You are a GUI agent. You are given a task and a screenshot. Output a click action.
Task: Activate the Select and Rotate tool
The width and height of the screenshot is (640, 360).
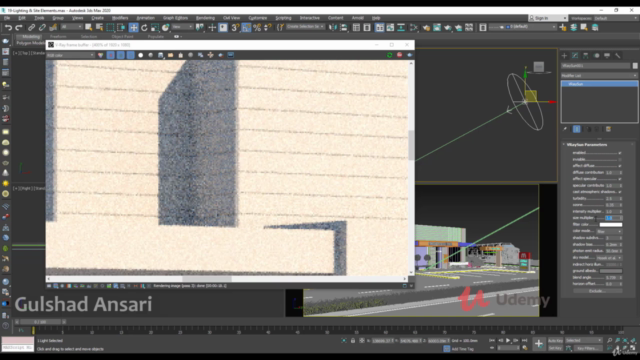coord(144,27)
